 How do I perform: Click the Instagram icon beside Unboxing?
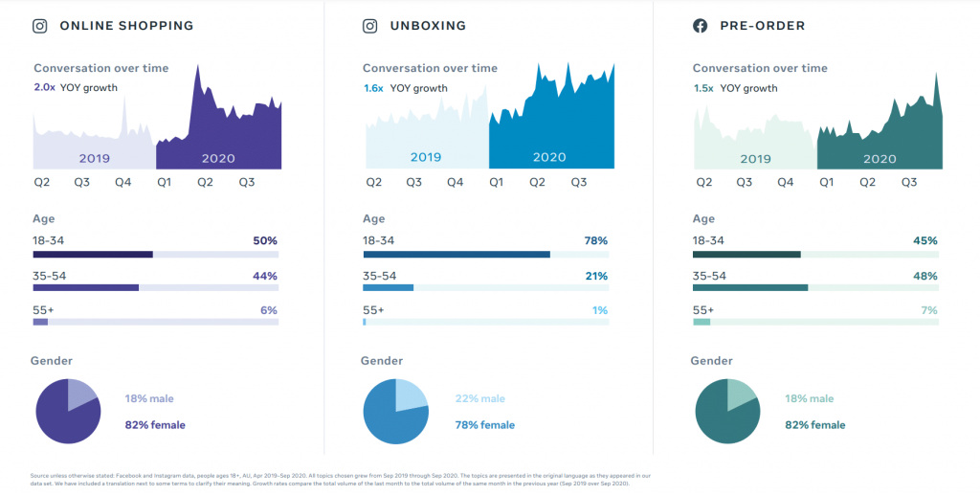coord(369,26)
